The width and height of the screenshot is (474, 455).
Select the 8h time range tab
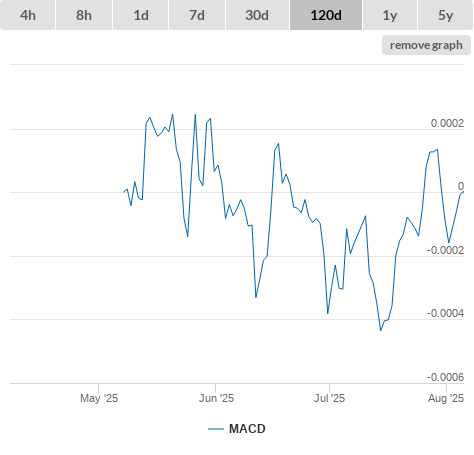(84, 15)
